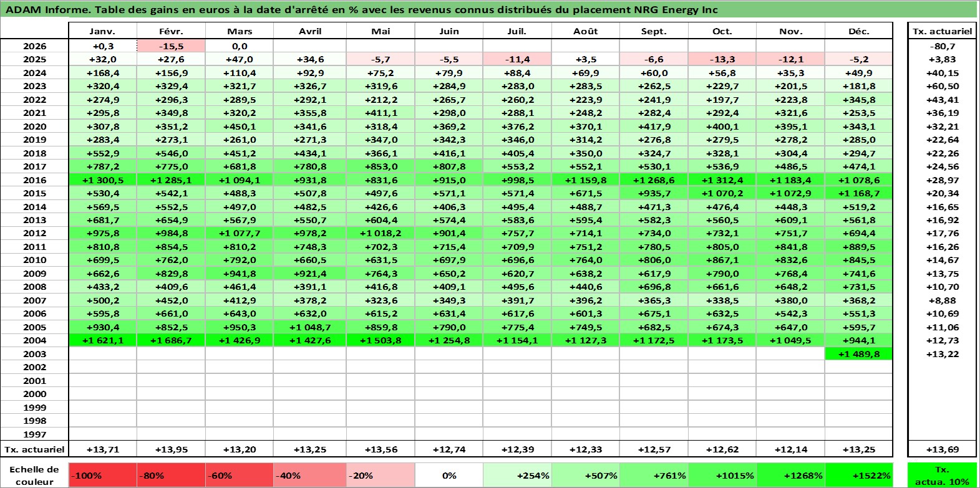
Task: Select the +1522% bright green scale swatch
Action: (x=859, y=475)
